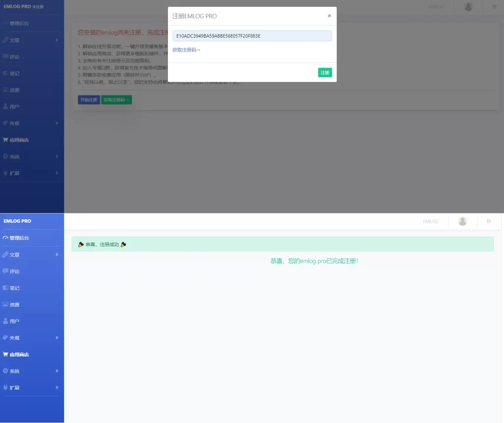Click the 评论 comment icon in the dimmed sidebar
Viewport: 504px width, 423px height.
coord(5,57)
